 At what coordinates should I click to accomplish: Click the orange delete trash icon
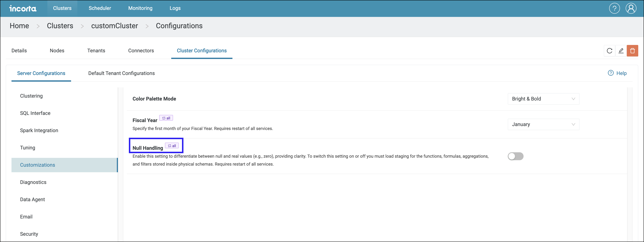coord(633,51)
